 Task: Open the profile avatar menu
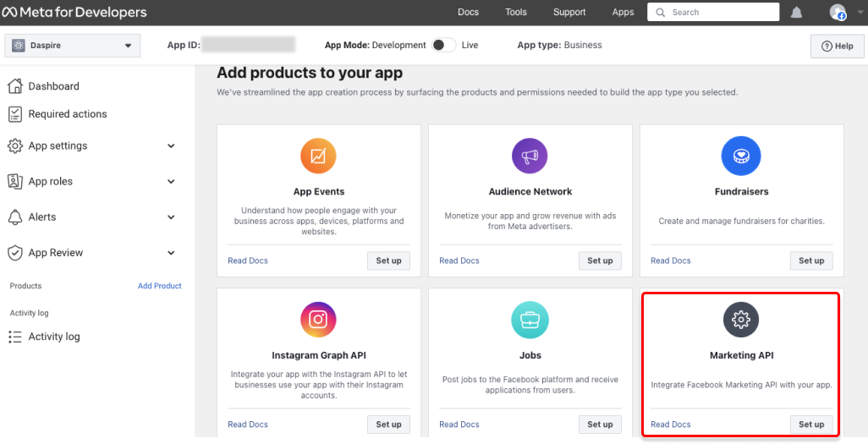838,12
